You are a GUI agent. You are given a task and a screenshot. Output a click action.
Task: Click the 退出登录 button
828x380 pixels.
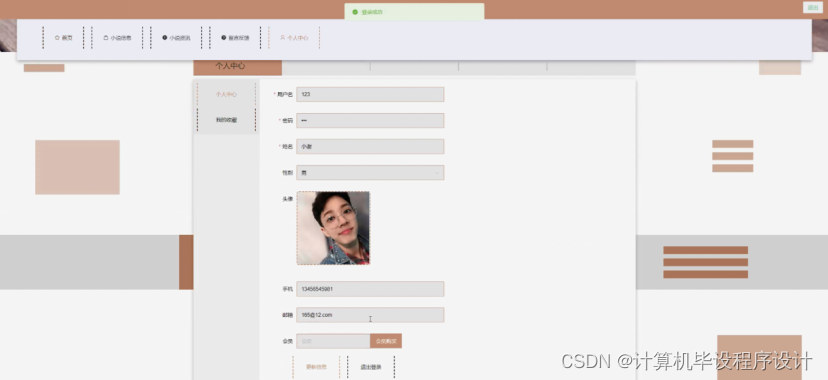click(371, 367)
